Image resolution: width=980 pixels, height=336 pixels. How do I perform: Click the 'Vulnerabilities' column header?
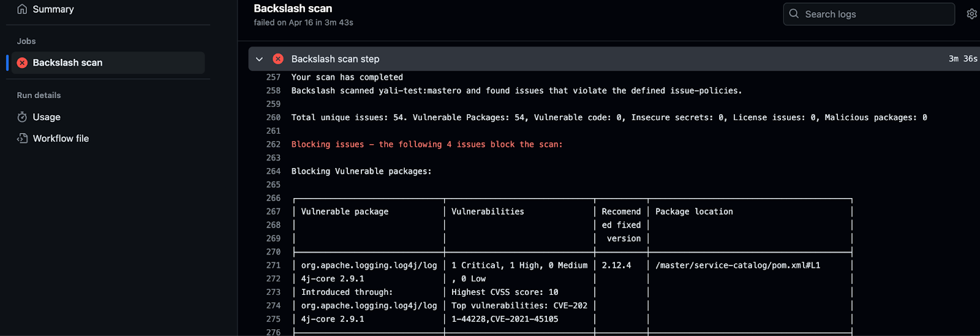tap(488, 212)
